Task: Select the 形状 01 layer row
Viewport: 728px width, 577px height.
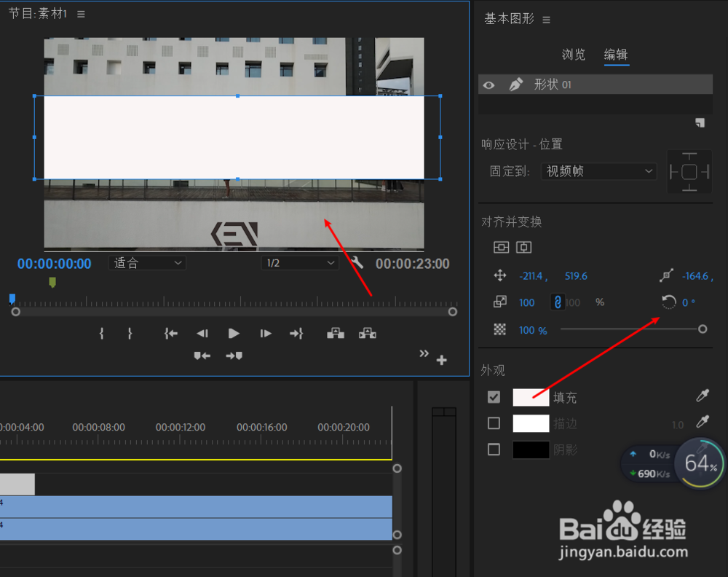Action: pyautogui.click(x=596, y=85)
